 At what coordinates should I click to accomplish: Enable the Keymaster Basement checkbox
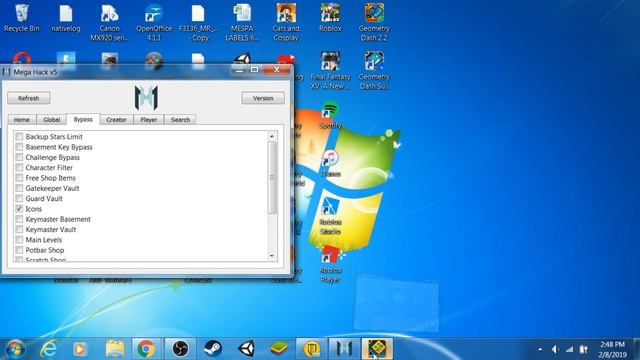[x=19, y=219]
